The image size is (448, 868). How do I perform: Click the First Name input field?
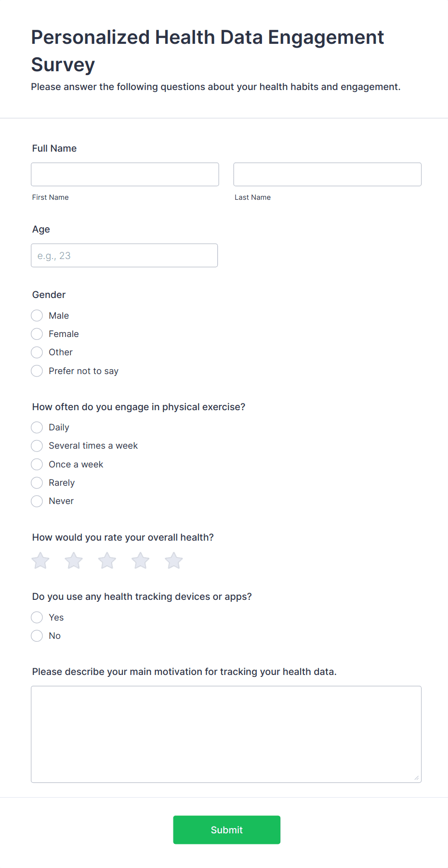[x=125, y=174]
